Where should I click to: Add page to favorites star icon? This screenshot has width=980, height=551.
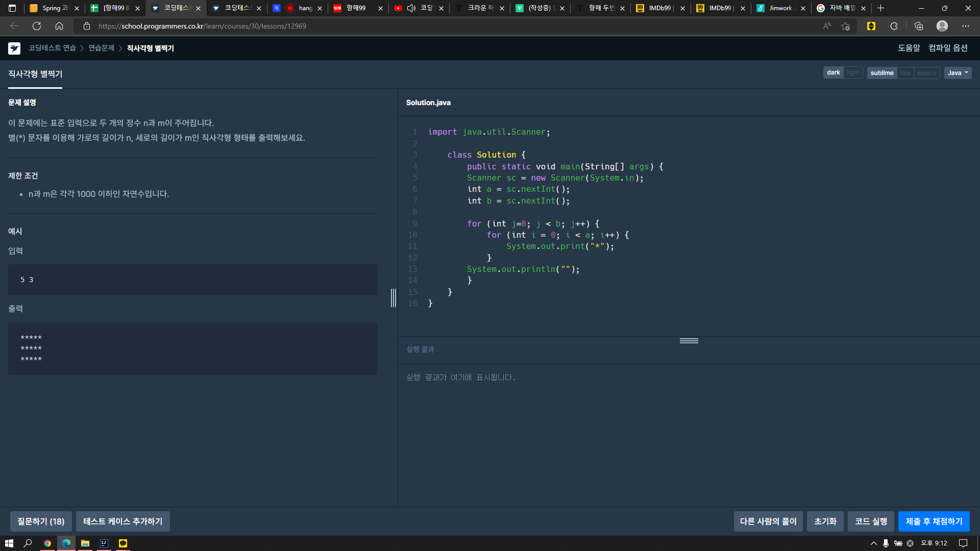click(x=846, y=26)
